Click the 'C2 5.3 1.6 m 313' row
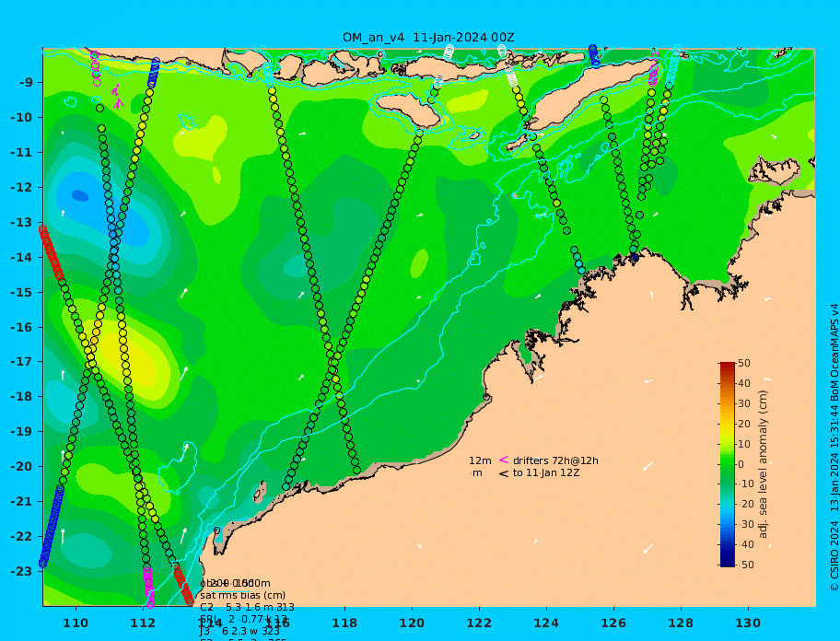 [247, 607]
